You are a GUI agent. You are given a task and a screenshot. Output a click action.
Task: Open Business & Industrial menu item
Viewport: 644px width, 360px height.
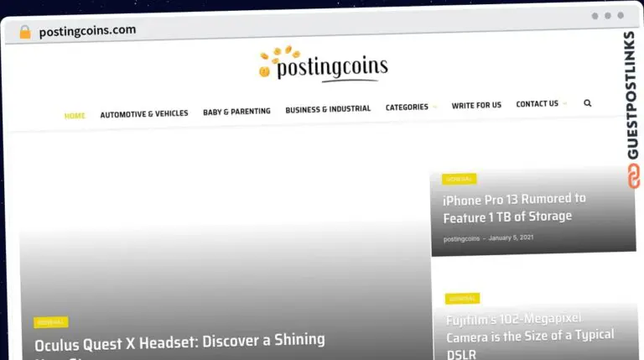(328, 109)
